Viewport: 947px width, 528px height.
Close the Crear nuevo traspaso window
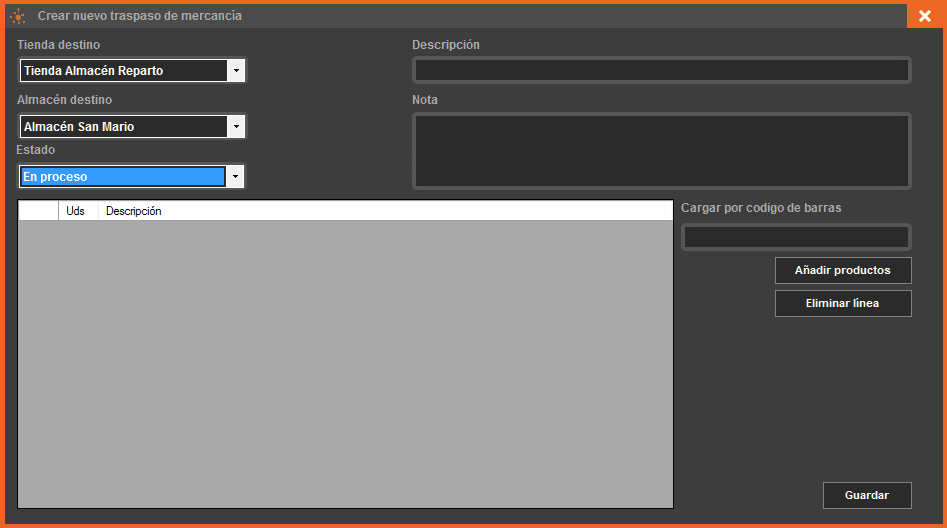[924, 16]
